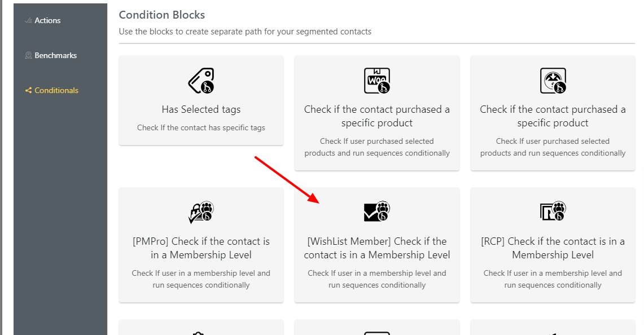
Task: Click 'Check If the contact has specific tags' description
Action: tap(201, 127)
